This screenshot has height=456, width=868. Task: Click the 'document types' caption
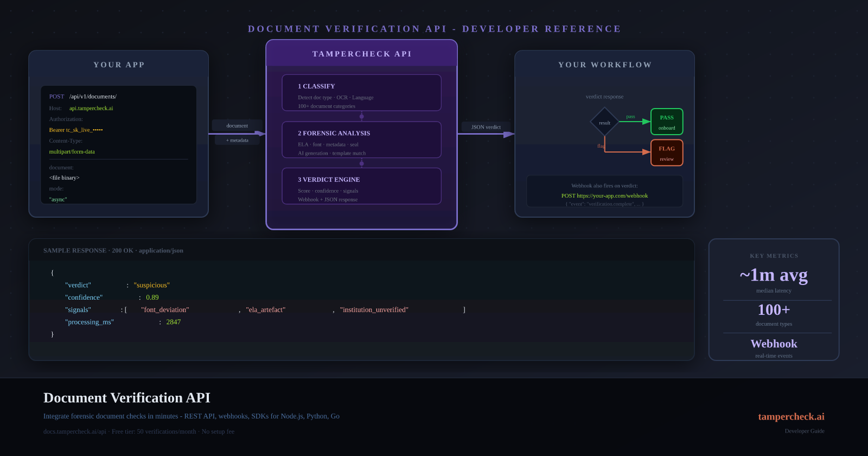coord(774,324)
